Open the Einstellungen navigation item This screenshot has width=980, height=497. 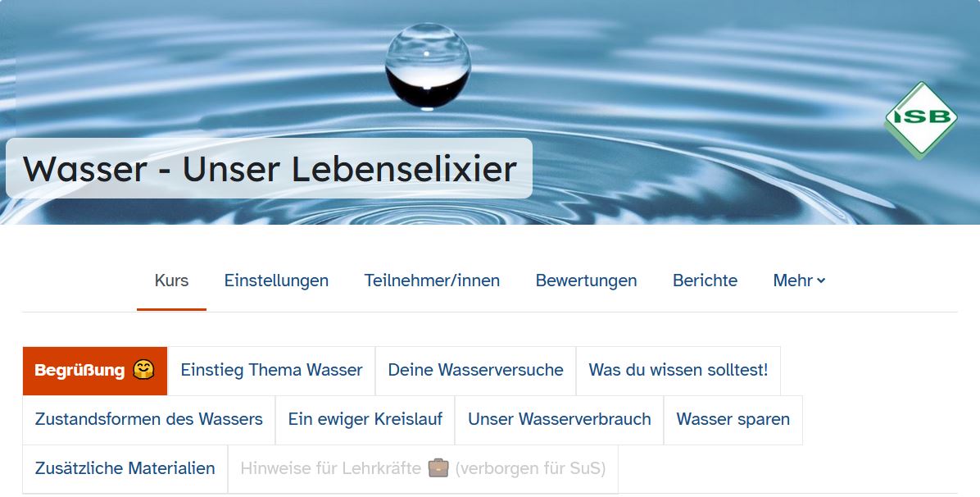(276, 280)
